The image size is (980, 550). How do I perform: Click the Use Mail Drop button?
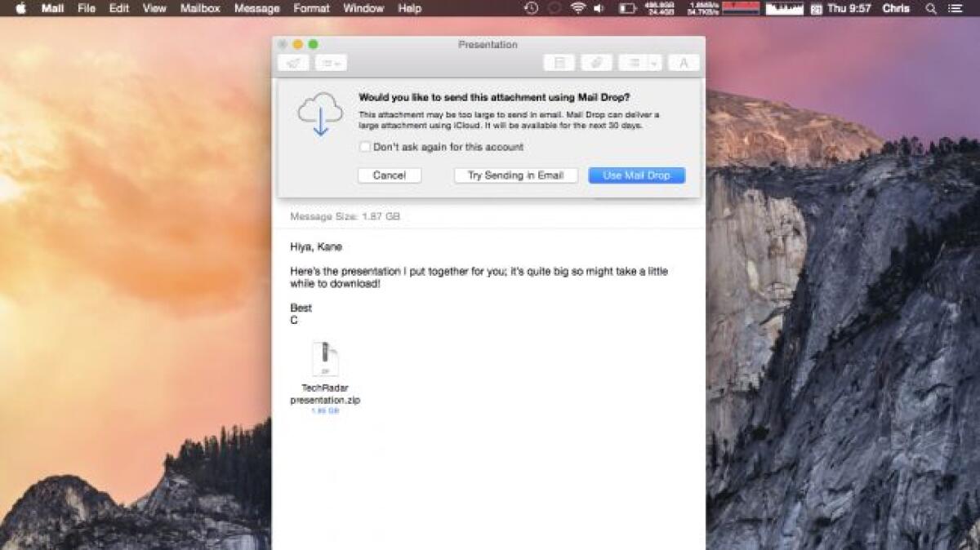click(636, 175)
